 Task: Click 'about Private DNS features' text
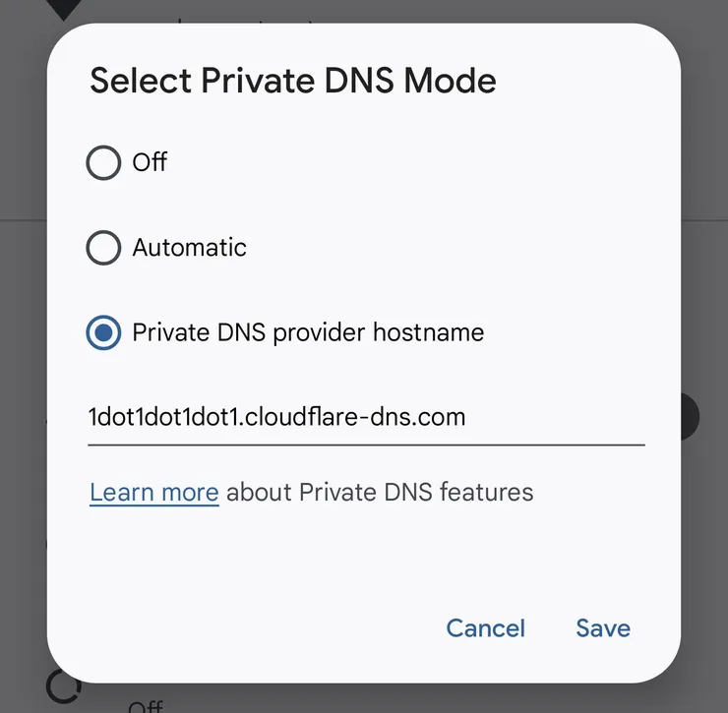click(380, 492)
